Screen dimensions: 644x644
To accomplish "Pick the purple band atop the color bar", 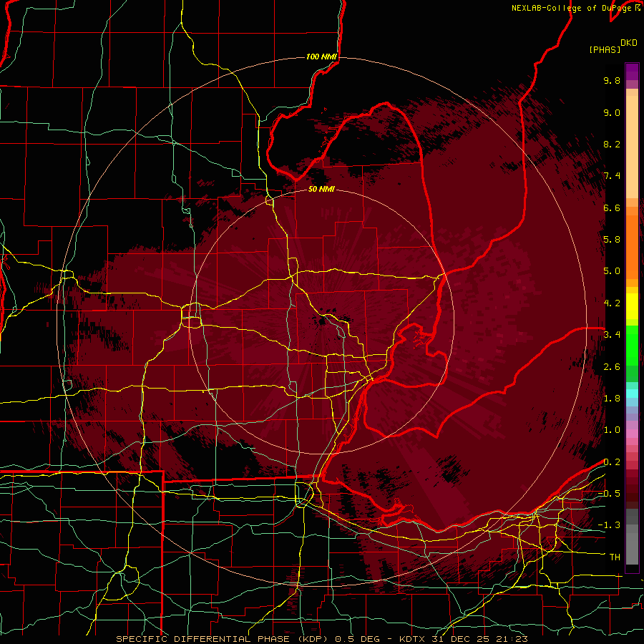I will 632,72.
